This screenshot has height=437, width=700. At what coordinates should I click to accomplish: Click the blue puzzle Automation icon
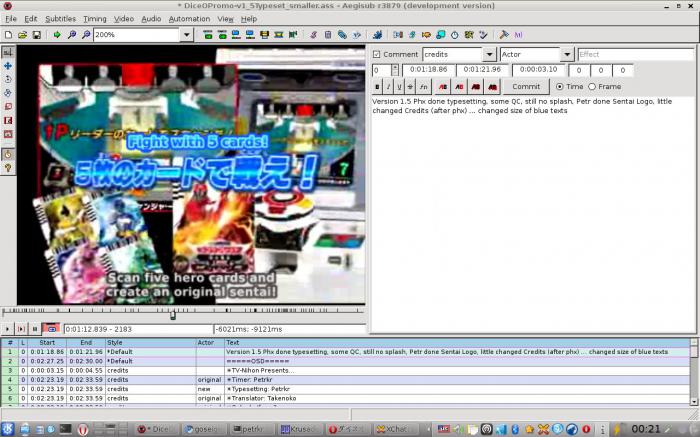(x=378, y=34)
